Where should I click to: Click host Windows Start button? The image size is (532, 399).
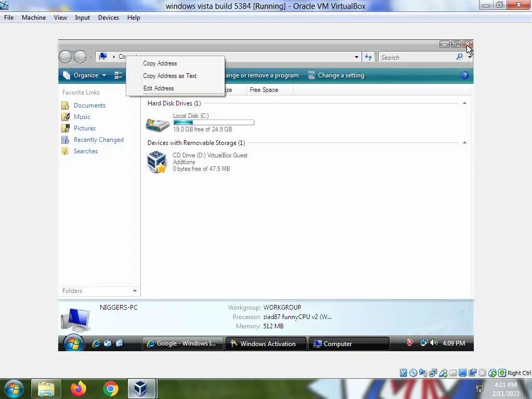(x=13, y=389)
